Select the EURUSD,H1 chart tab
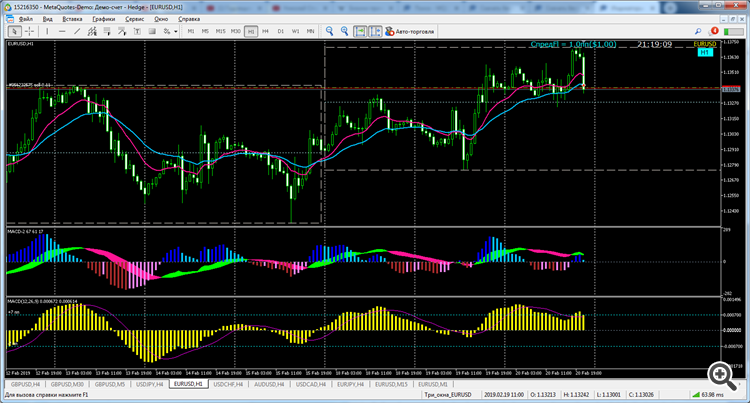Screen dimensions: 750x403 point(188,384)
